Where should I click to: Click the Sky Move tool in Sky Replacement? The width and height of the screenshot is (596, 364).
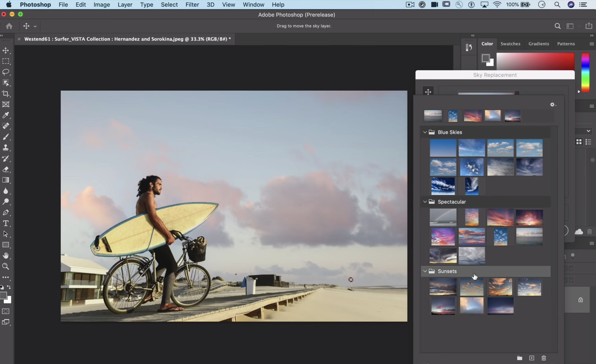(428, 92)
